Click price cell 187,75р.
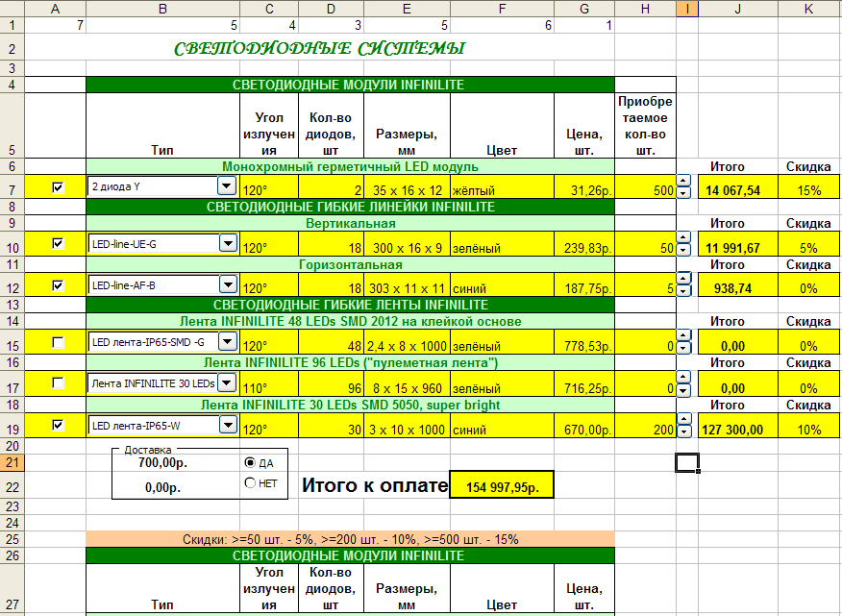842x616 pixels. (x=584, y=285)
